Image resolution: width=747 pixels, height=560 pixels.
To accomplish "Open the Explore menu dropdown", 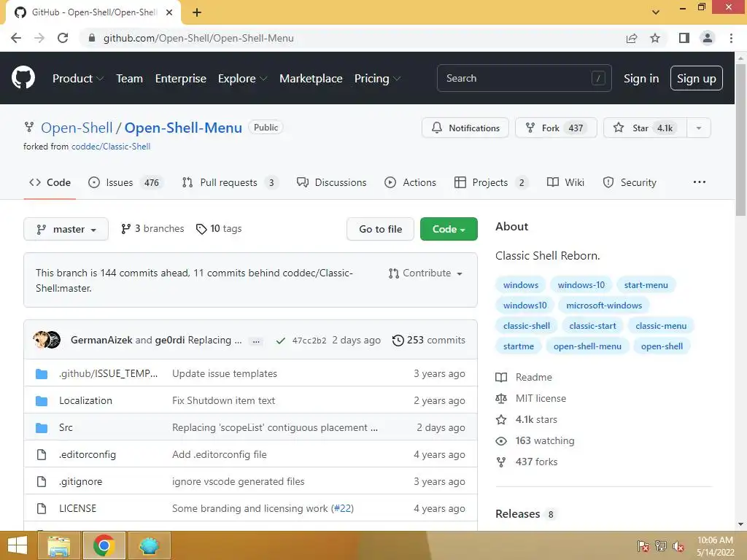I will click(242, 79).
